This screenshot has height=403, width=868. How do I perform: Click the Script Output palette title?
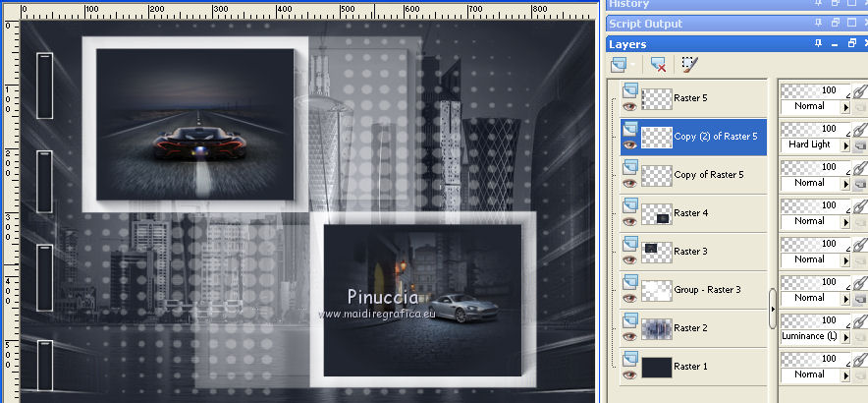[x=646, y=24]
